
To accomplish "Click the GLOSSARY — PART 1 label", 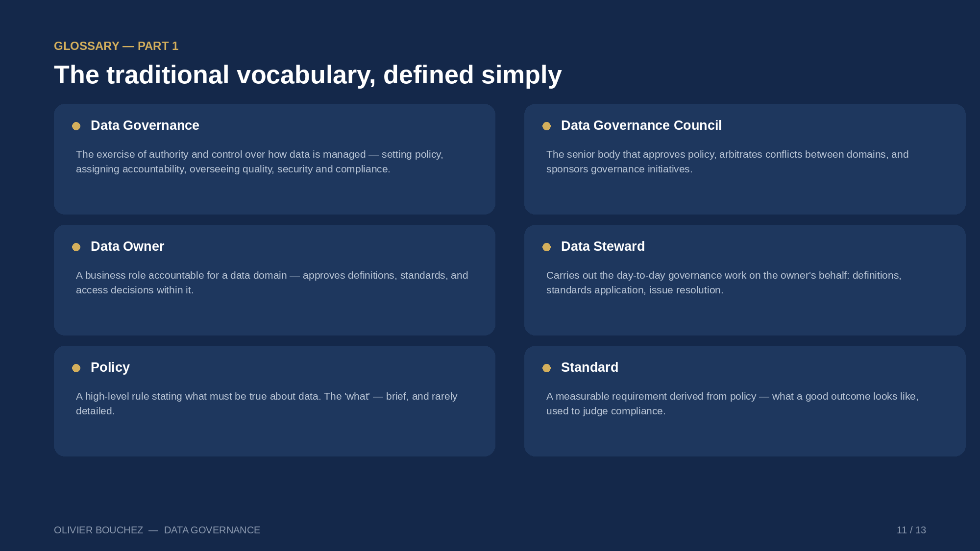I will point(116,46).
